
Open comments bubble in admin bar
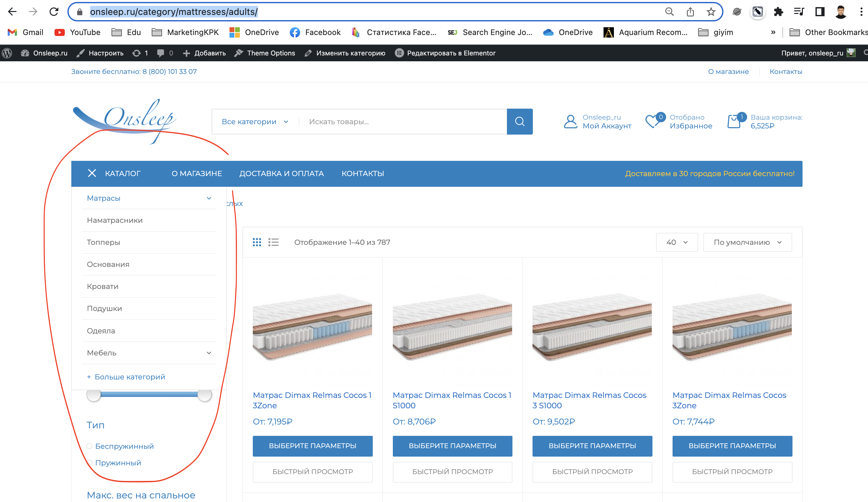point(165,53)
